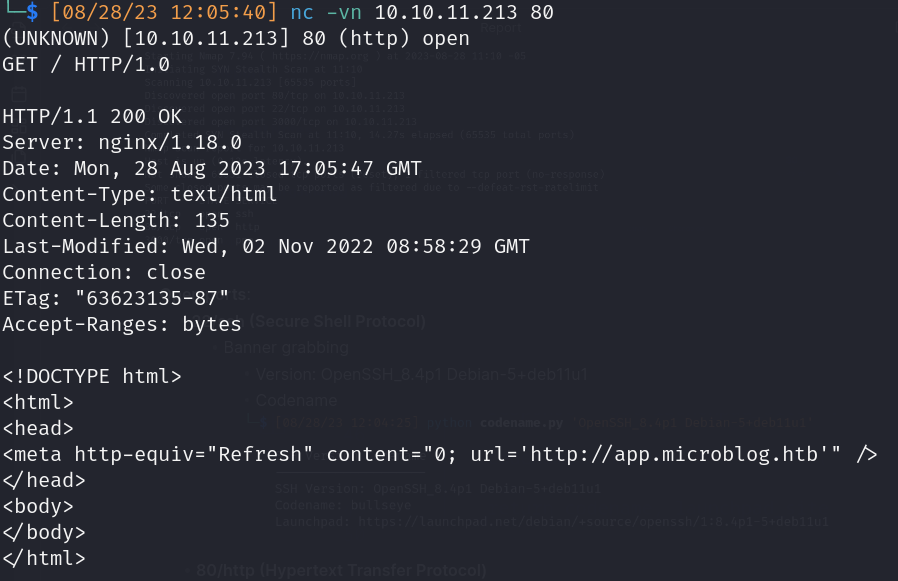Click the IP 10.10.11.213 in nc command

(x=446, y=12)
